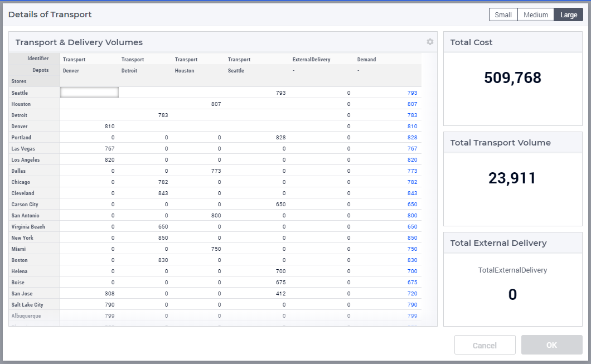Click the Depots header label
This screenshot has height=364, width=591.
pos(41,70)
